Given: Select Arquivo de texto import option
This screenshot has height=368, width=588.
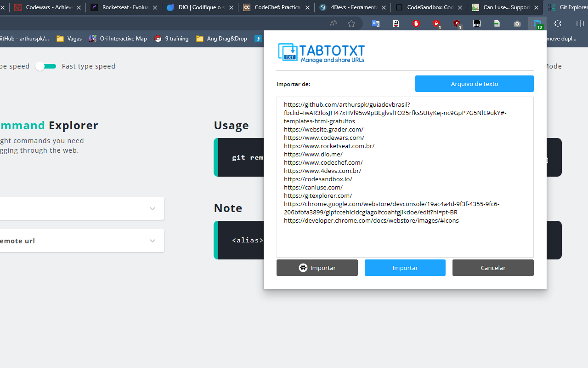Looking at the screenshot, I should 474,84.
